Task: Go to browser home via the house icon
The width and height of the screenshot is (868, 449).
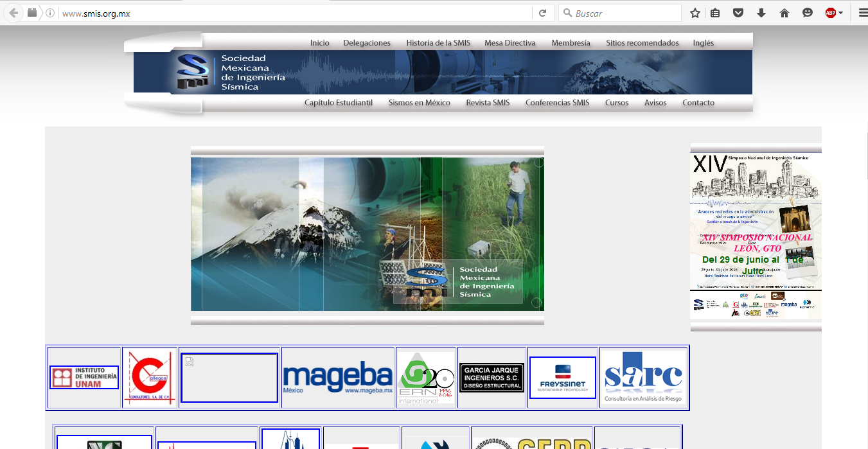Action: 784,13
